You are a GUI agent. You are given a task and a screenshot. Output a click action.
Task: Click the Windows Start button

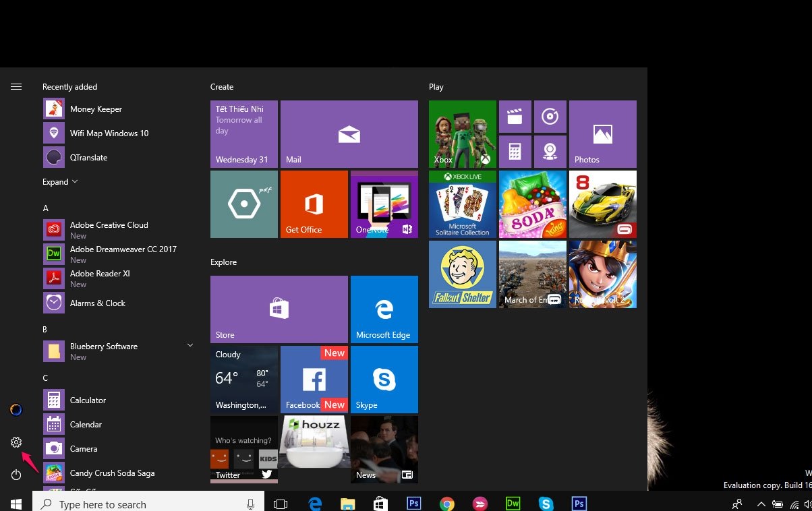[16, 504]
